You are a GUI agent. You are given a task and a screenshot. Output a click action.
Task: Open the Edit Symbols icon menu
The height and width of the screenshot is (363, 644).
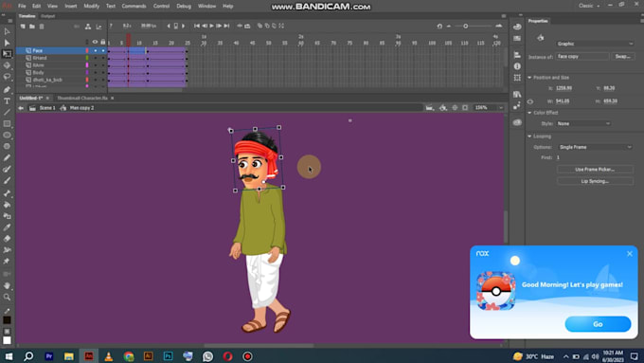coord(443,108)
